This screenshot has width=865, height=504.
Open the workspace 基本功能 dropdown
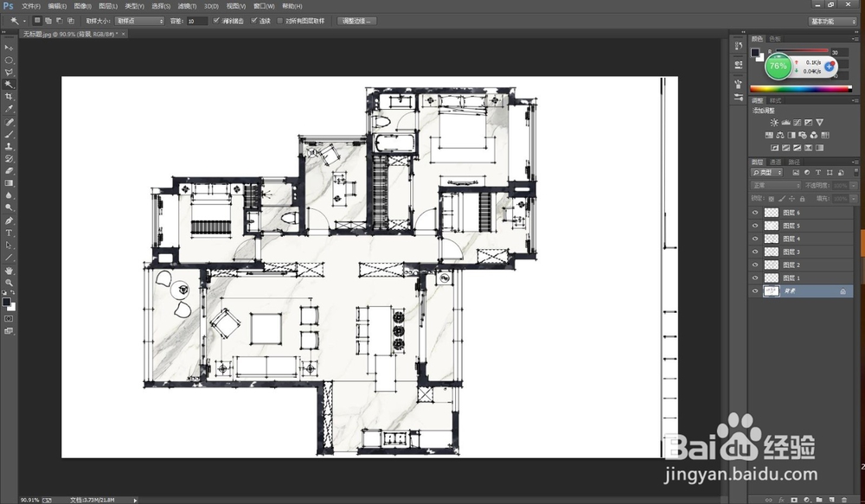pos(833,22)
